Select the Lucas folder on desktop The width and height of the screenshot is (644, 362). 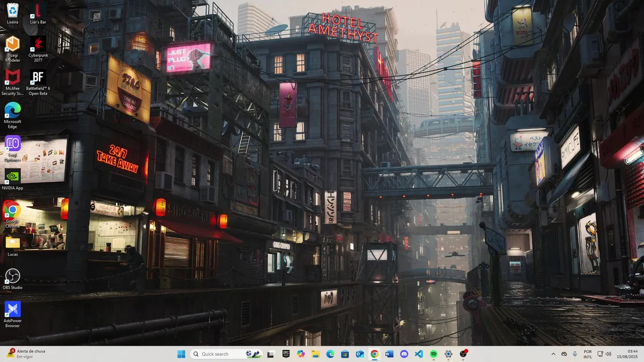pyautogui.click(x=13, y=246)
